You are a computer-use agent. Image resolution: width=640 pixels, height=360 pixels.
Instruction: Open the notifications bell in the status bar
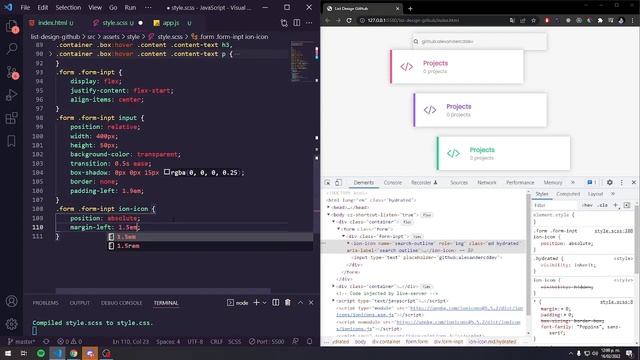pyautogui.click(x=309, y=341)
